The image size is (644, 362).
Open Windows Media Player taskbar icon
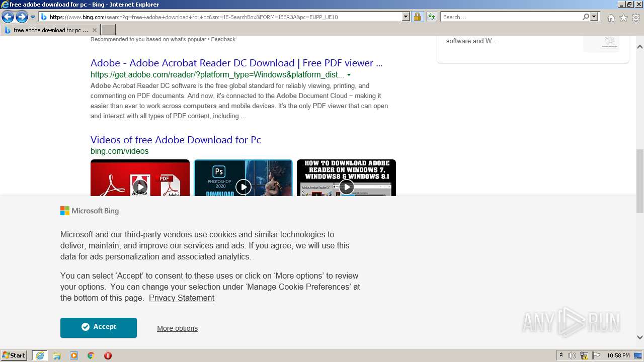[74, 355]
